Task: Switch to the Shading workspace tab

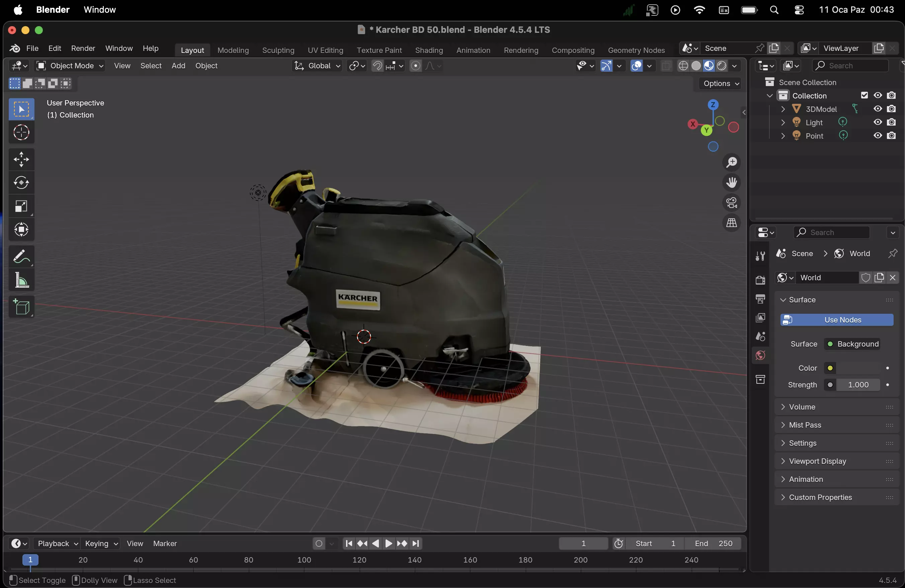Action: (428, 50)
